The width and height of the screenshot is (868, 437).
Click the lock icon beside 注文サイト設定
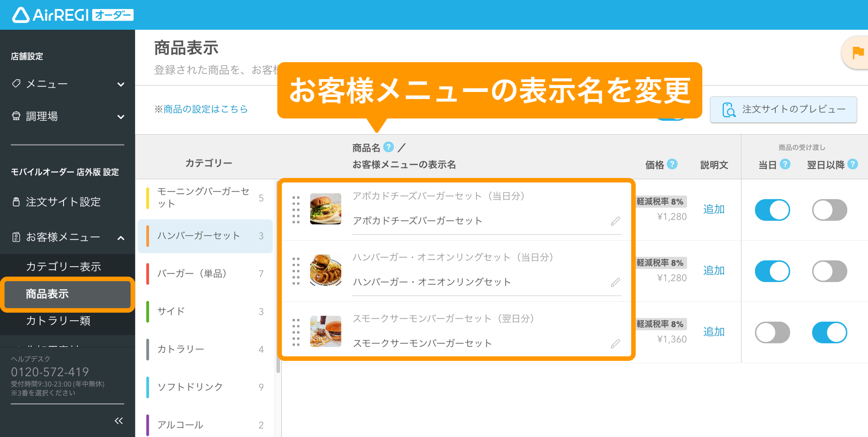coord(16,202)
